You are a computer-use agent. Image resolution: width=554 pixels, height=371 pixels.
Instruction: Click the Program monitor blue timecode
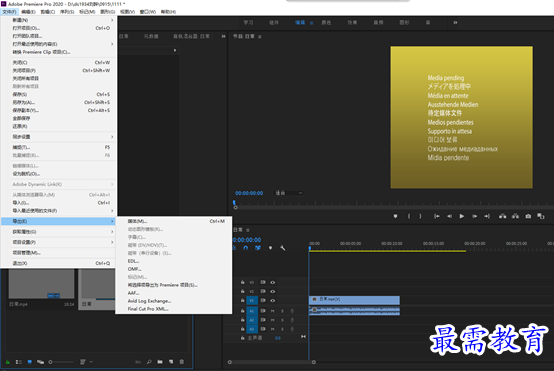[249, 193]
